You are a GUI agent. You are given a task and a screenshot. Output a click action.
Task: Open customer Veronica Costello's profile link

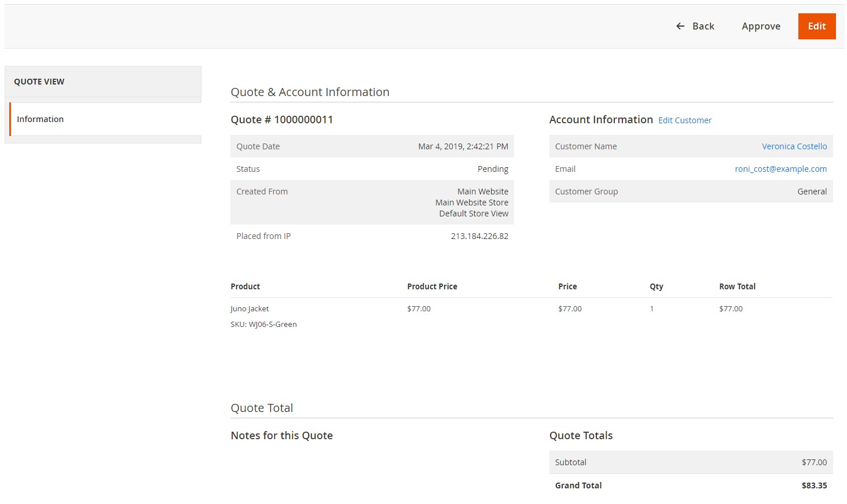click(x=794, y=146)
